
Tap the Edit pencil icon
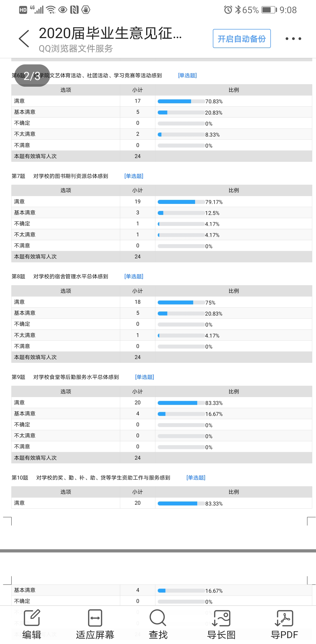click(x=32, y=617)
